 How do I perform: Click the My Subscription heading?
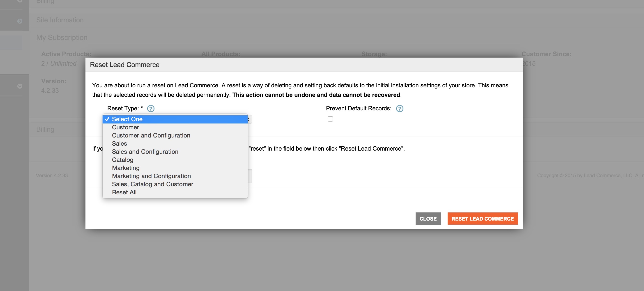[x=62, y=37]
